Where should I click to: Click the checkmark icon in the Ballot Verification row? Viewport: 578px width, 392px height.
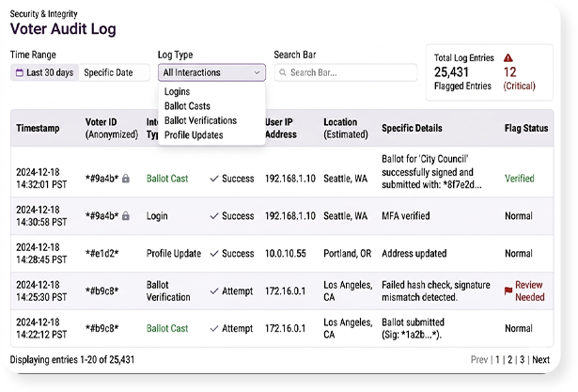(x=214, y=291)
